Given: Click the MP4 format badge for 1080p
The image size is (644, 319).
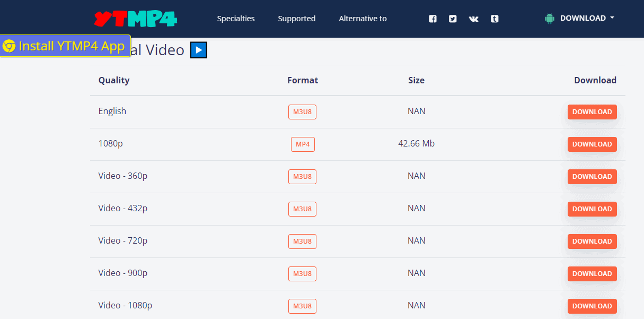Looking at the screenshot, I should 303,144.
